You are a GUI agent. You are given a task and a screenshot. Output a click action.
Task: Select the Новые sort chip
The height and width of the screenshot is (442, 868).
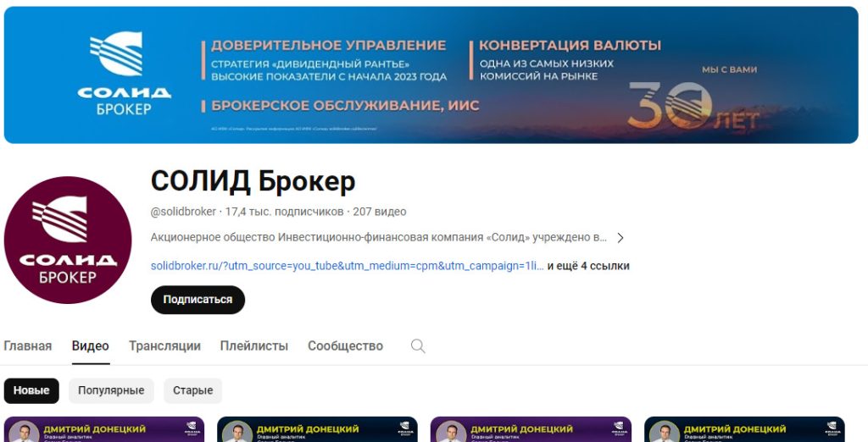click(31, 390)
